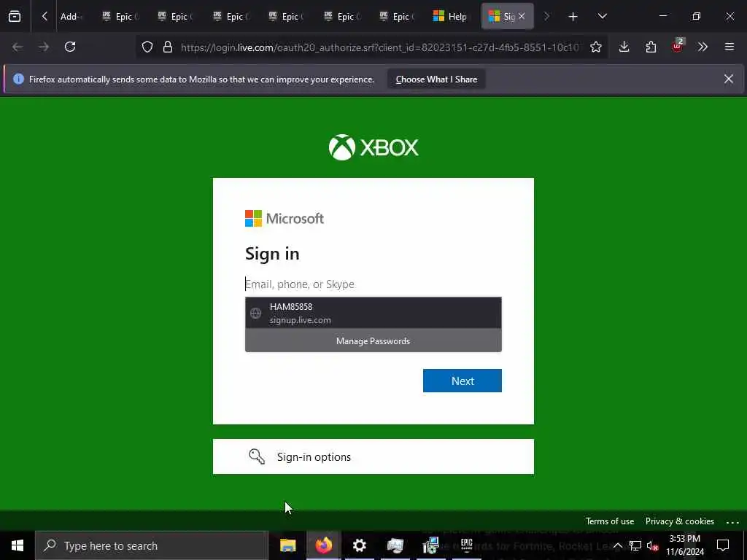The height and width of the screenshot is (560, 747).
Task: Open Settings gear in taskbar
Action: tap(359, 545)
